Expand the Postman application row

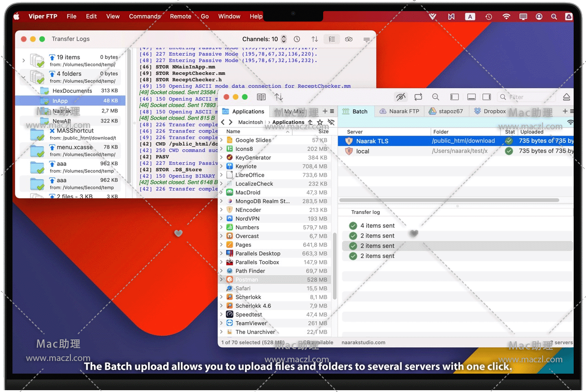click(222, 280)
